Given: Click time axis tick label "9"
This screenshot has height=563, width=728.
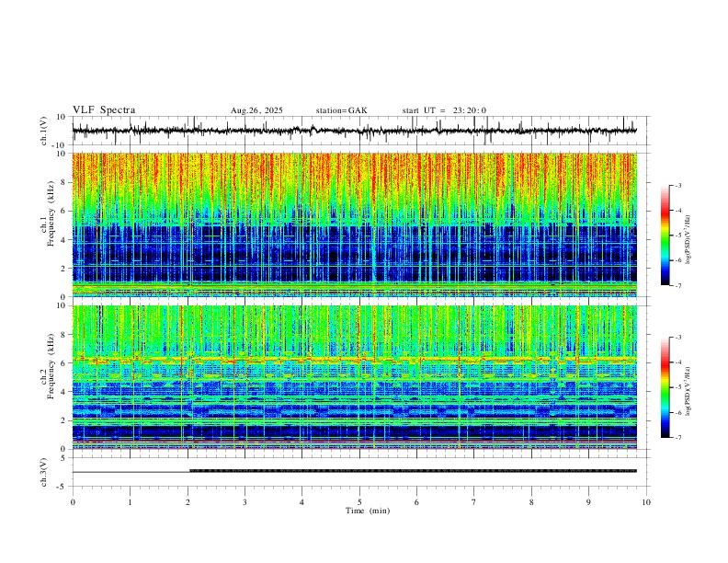Looking at the screenshot, I should 588,502.
